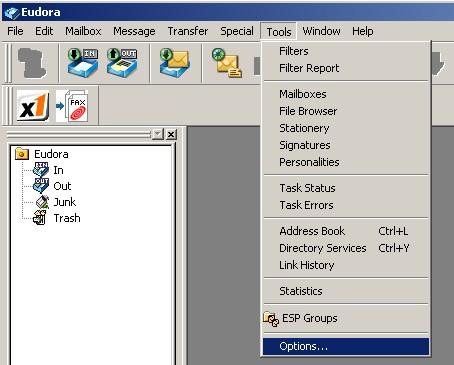Open the Mailbox menu
This screenshot has width=454, height=365.
(83, 31)
